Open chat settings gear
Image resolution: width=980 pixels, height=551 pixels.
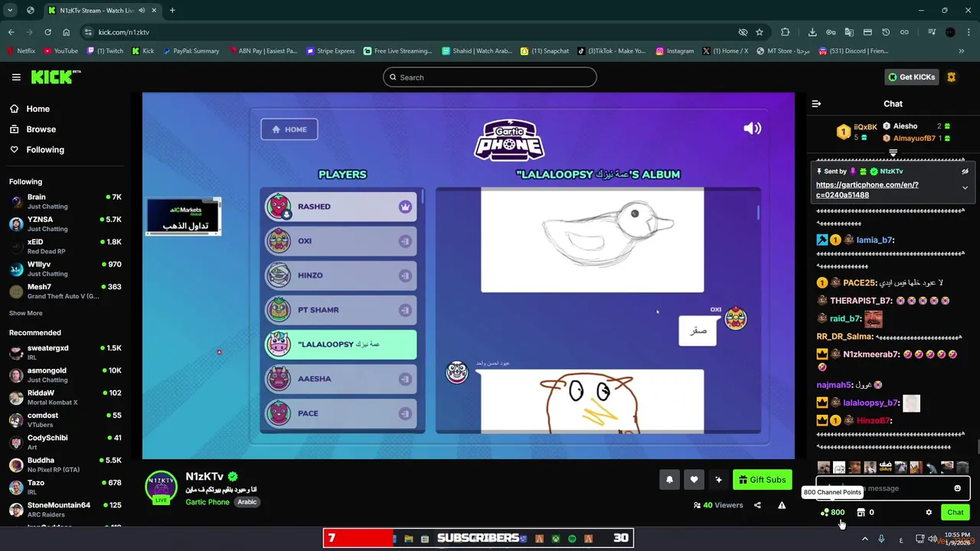(x=929, y=512)
